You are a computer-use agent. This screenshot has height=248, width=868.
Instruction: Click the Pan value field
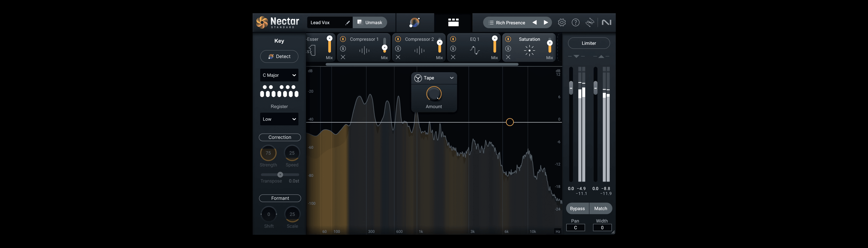click(x=575, y=227)
